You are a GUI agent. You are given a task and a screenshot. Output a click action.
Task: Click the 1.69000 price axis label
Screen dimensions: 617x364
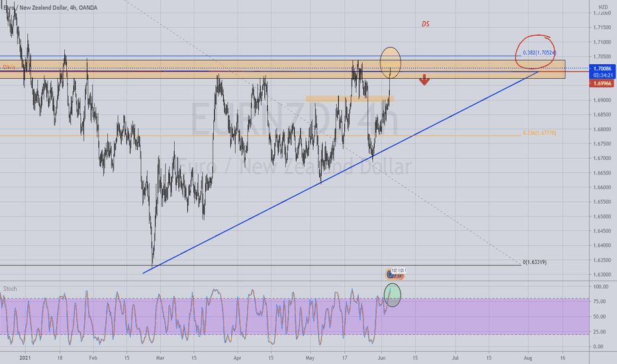(x=602, y=100)
